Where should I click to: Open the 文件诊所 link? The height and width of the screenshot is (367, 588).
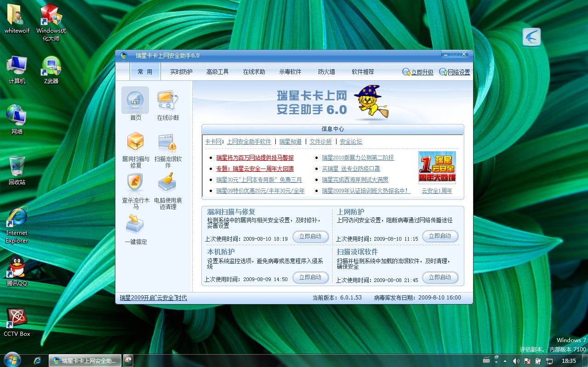pyautogui.click(x=320, y=141)
